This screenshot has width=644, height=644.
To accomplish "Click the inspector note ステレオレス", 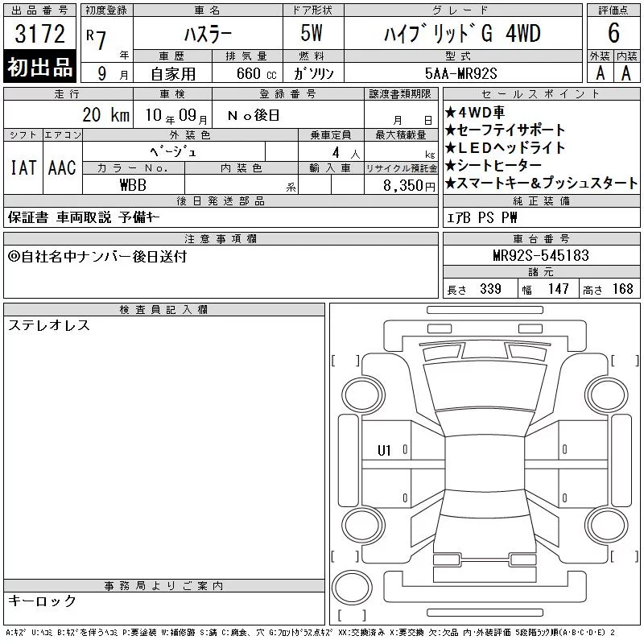I will [49, 325].
